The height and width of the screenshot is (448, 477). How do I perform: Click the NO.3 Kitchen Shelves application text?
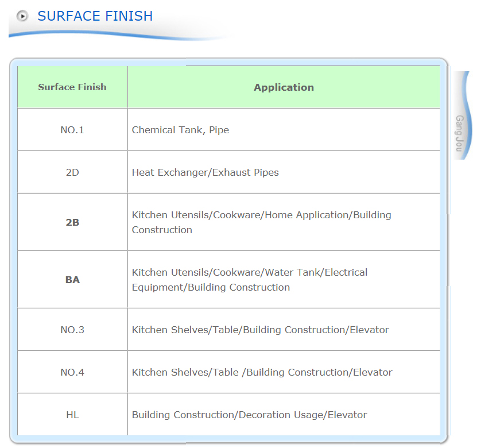click(x=261, y=330)
